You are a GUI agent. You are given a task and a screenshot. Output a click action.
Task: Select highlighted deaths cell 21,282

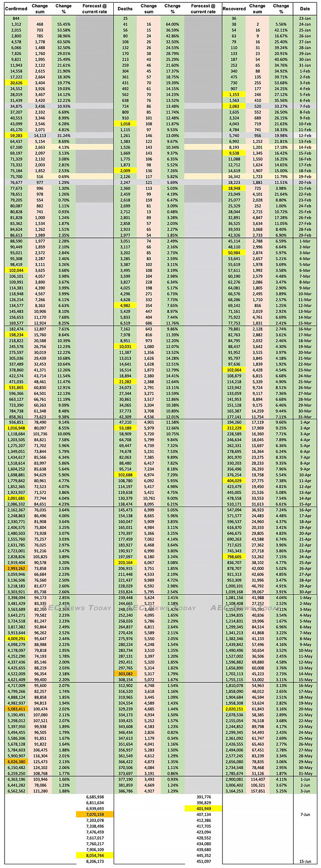125,382
